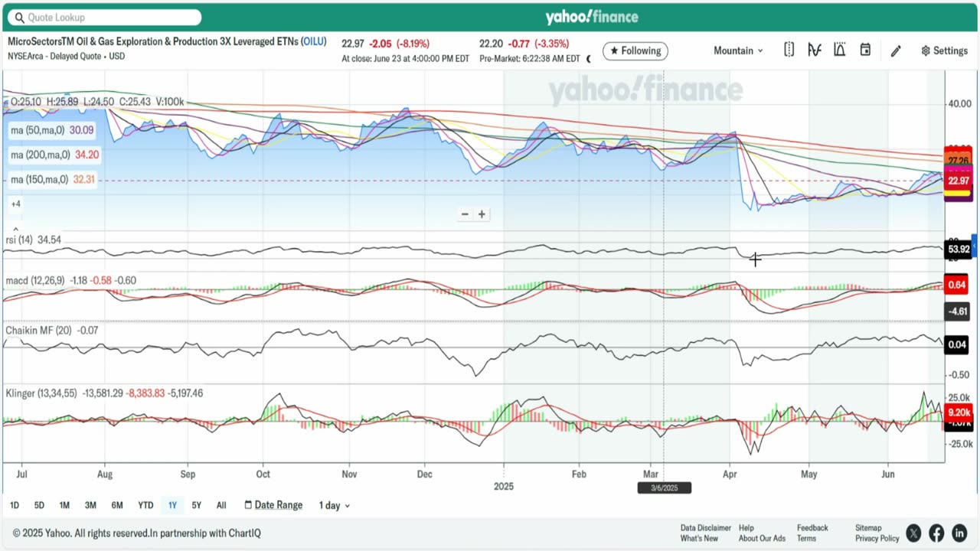Viewport: 980px width, 551px height.
Task: Zoom in with the plus button
Action: coord(482,214)
